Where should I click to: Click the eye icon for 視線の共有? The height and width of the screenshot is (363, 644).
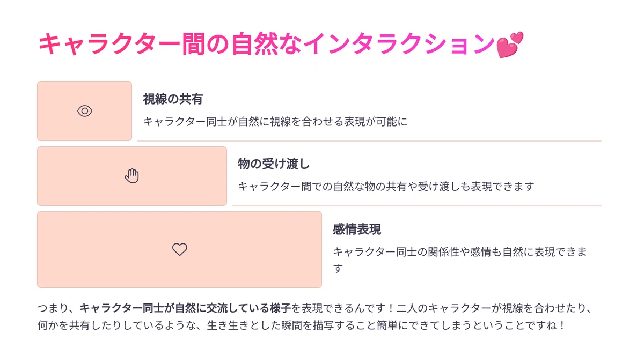click(x=85, y=111)
